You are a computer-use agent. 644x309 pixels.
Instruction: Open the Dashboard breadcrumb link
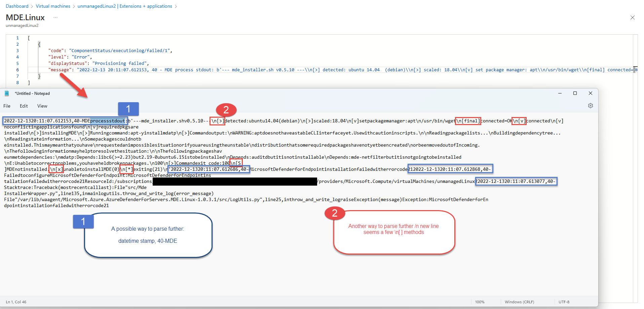pos(17,6)
